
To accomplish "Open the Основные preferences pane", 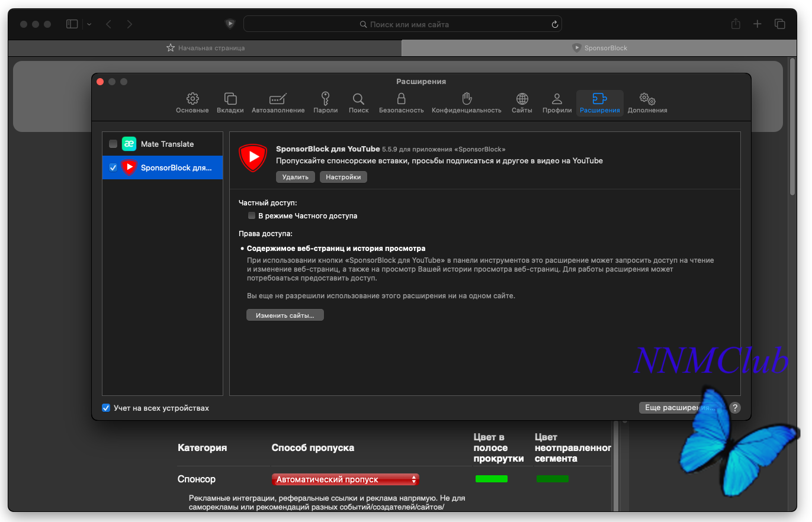I will coord(192,103).
